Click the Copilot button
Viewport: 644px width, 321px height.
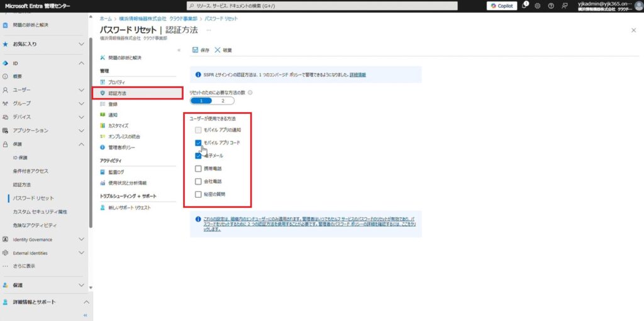point(501,6)
